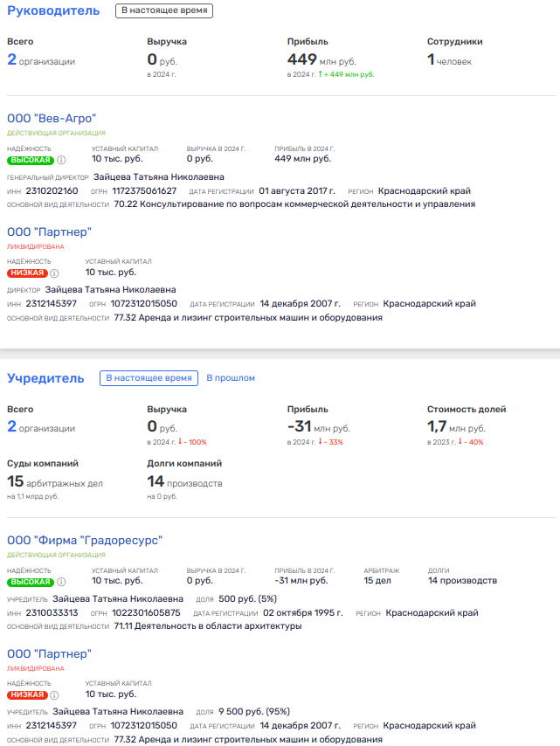The width and height of the screenshot is (560, 746).
Task: Click ВЫСОКАЯ reliability badge of Вев-Агро
Action: coord(31,161)
